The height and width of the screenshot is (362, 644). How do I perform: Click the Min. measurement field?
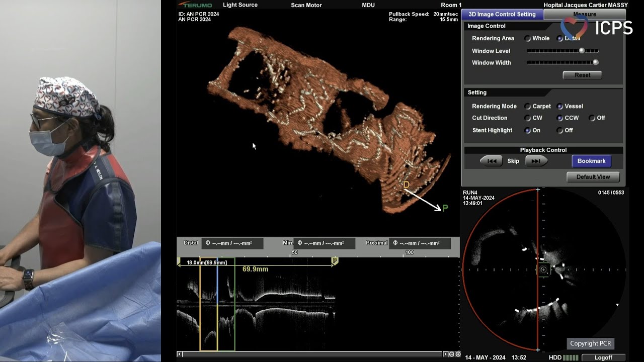pyautogui.click(x=325, y=243)
